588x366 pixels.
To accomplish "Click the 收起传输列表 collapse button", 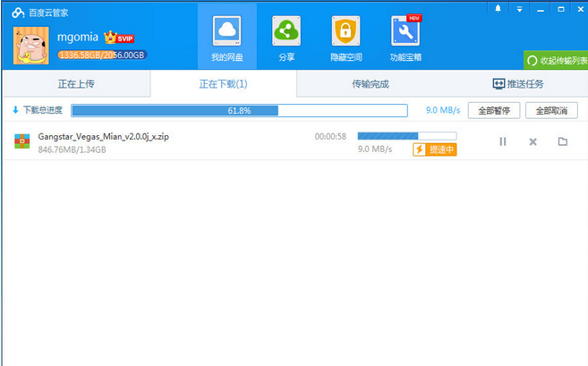I will (556, 60).
